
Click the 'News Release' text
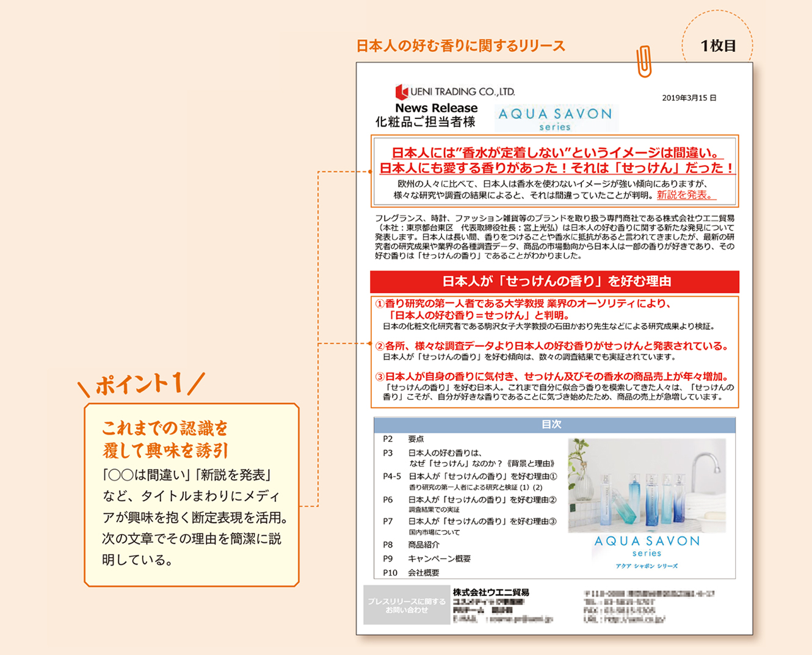point(436,108)
